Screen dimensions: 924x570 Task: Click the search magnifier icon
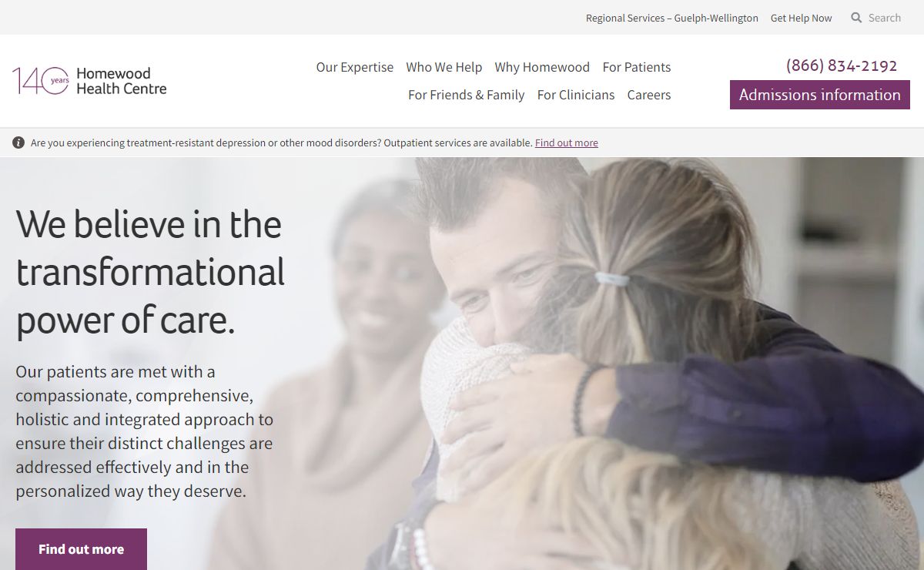[x=856, y=18]
